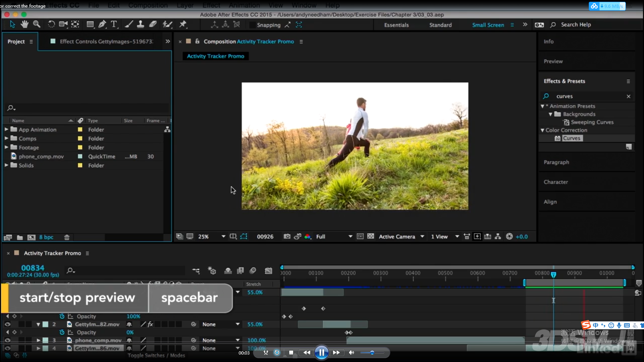Image resolution: width=644 pixels, height=362 pixels.
Task: Hide the GettyIm...86.mov layer eye
Action: point(7,348)
